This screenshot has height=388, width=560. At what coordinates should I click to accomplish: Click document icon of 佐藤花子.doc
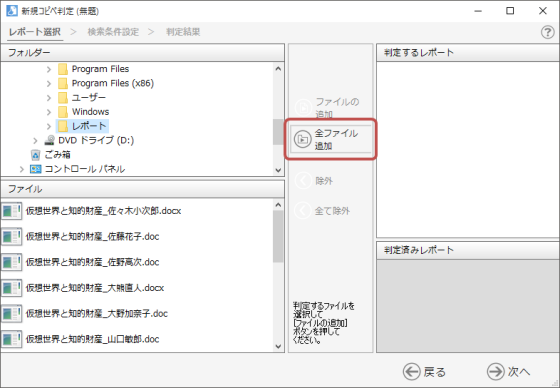(11, 237)
